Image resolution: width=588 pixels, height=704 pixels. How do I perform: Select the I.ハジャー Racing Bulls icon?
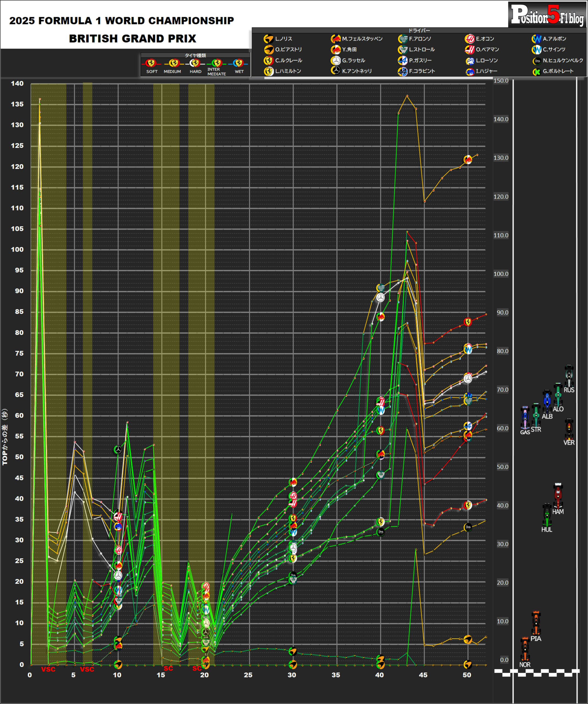coord(470,72)
